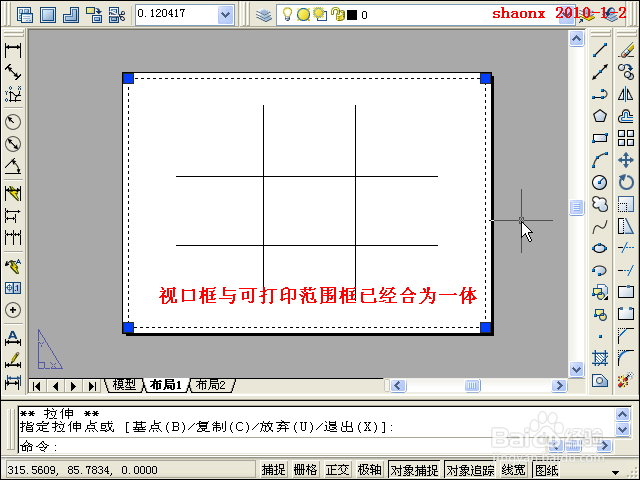Select the Diameter Dimension tool
The image size is (640, 480).
(13, 144)
